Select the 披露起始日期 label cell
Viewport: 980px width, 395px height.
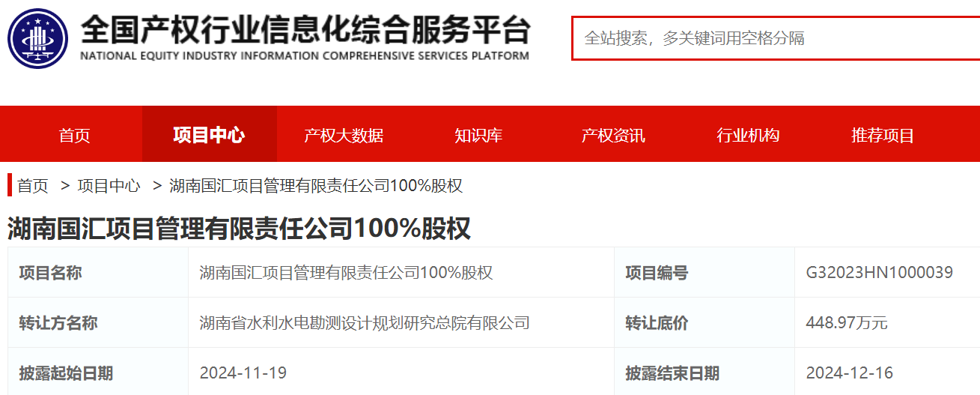tap(98, 372)
